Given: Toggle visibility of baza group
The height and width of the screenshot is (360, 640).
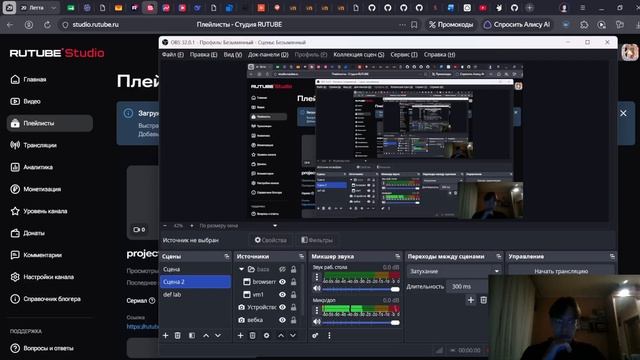Looking at the screenshot, I should [282, 269].
